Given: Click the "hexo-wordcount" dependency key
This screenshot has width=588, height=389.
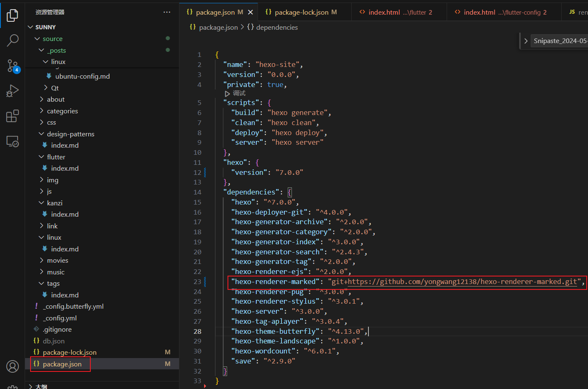Looking at the screenshot, I should tap(263, 351).
